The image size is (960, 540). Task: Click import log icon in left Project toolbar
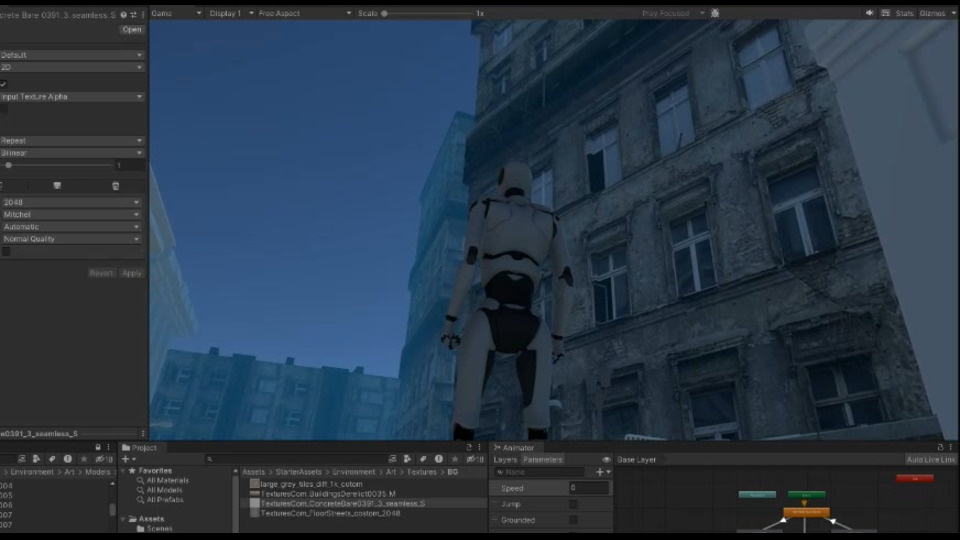click(x=68, y=459)
